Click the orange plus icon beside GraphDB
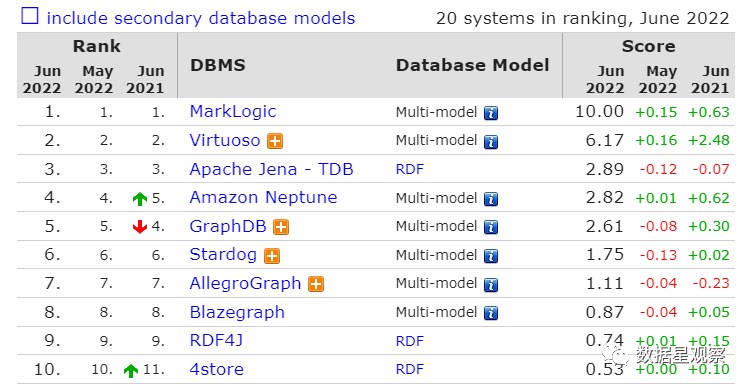This screenshot has height=387, width=749. click(x=281, y=227)
